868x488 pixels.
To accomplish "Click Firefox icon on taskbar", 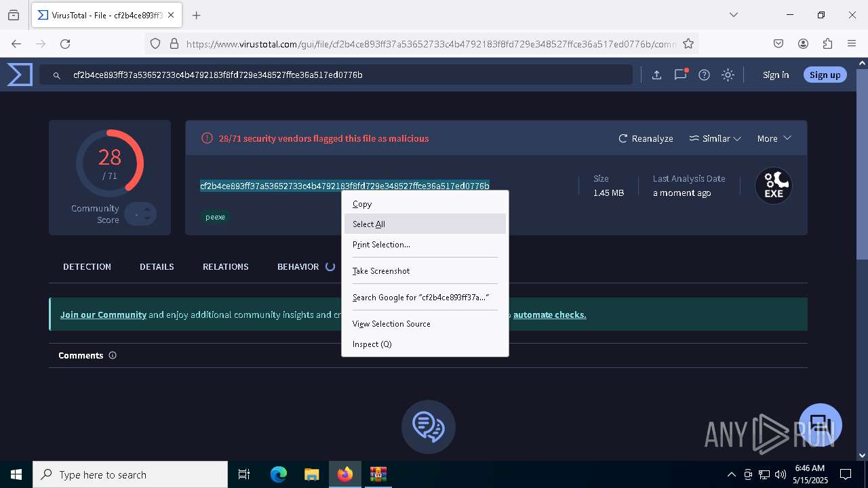I will coord(345,474).
